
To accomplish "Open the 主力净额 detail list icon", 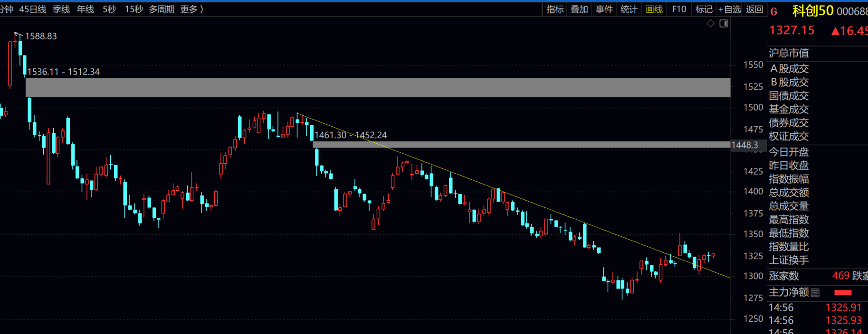I will 815,293.
